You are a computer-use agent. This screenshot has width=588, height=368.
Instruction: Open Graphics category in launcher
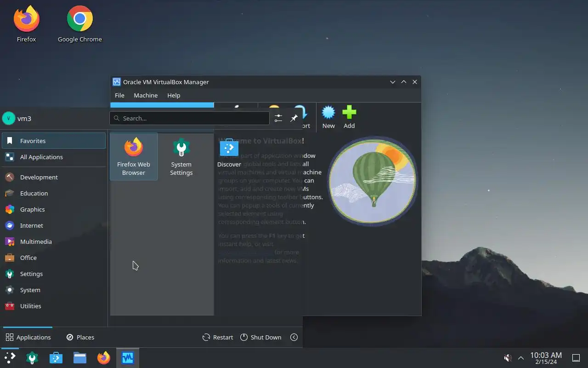(x=54, y=209)
